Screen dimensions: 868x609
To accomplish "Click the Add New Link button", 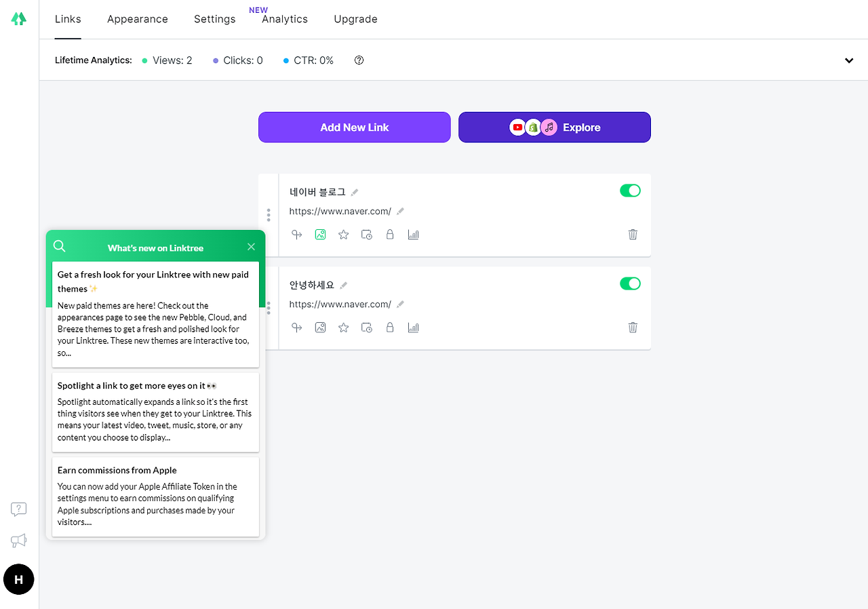I will (x=355, y=127).
